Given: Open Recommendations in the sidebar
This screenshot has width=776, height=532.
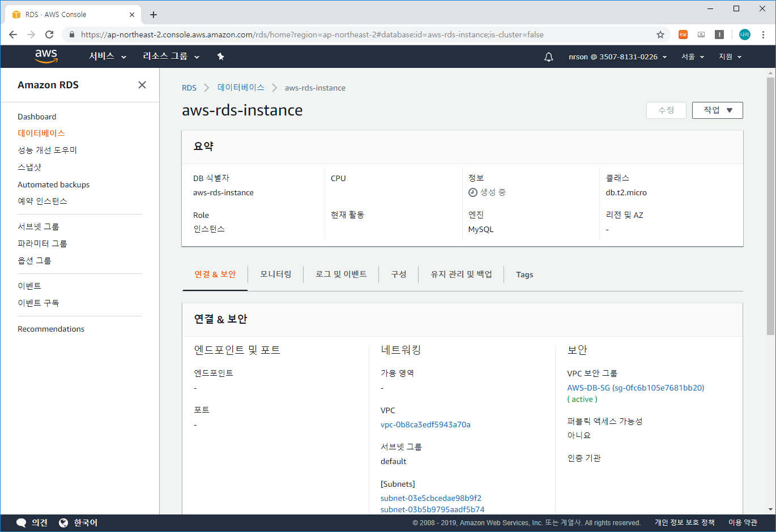Looking at the screenshot, I should [x=51, y=329].
